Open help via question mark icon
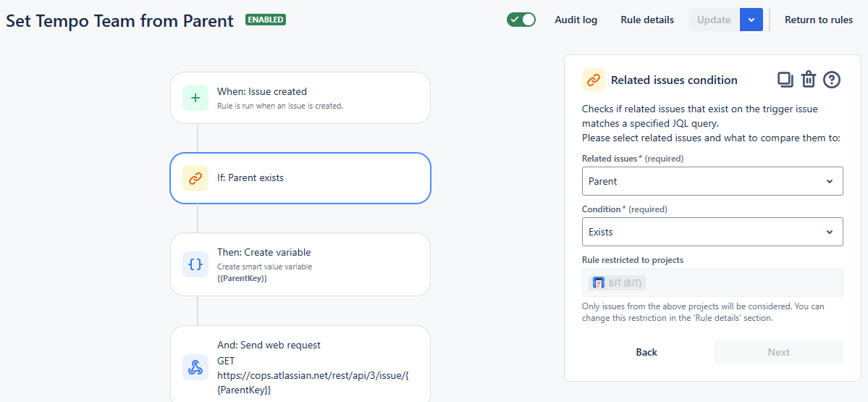Screen dimensions: 868x402 [x=832, y=80]
